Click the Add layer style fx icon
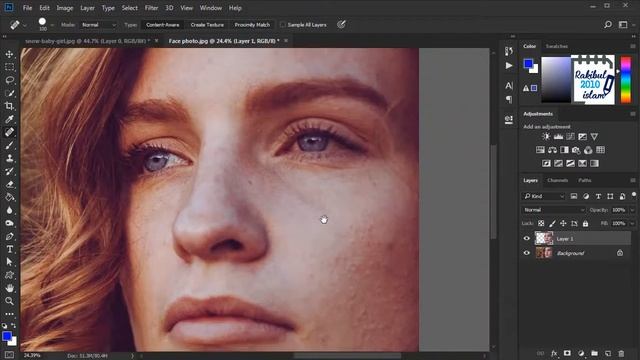 point(554,353)
